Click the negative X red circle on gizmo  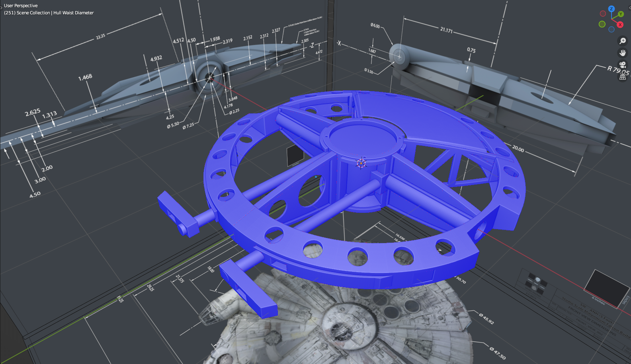click(x=603, y=14)
